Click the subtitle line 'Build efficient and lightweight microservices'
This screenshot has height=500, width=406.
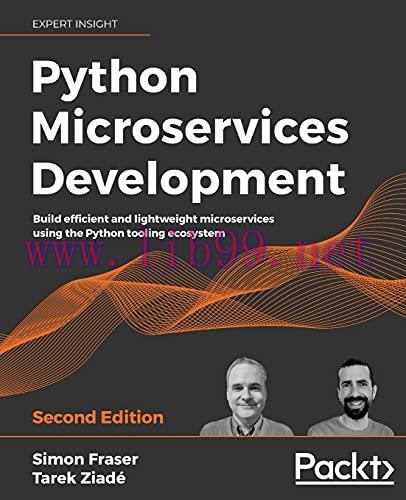pyautogui.click(x=153, y=219)
